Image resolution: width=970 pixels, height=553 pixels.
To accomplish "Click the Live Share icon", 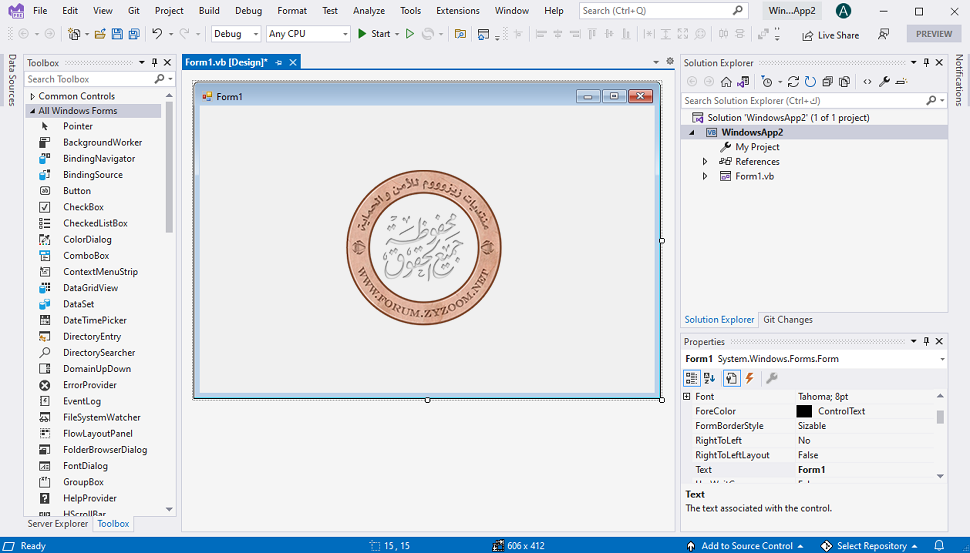I will coord(807,35).
